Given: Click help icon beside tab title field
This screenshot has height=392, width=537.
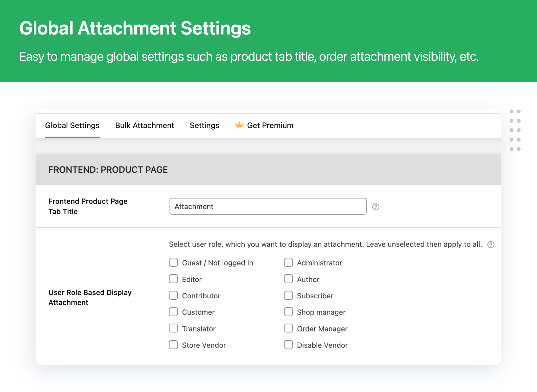Looking at the screenshot, I should tap(376, 207).
